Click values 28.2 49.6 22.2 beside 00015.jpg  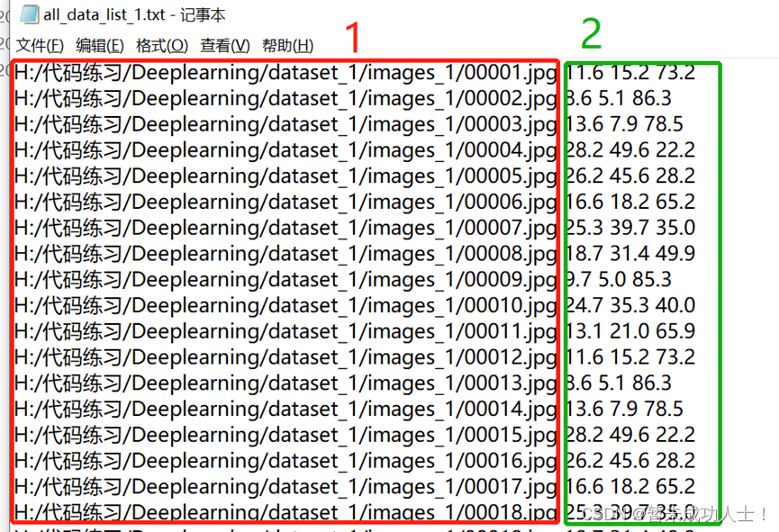(x=631, y=435)
